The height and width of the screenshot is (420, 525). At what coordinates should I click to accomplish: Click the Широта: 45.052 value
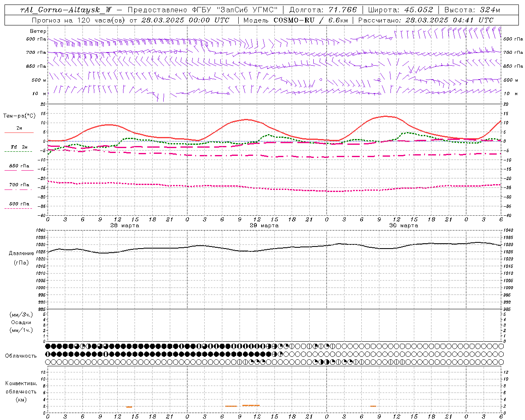[401, 10]
